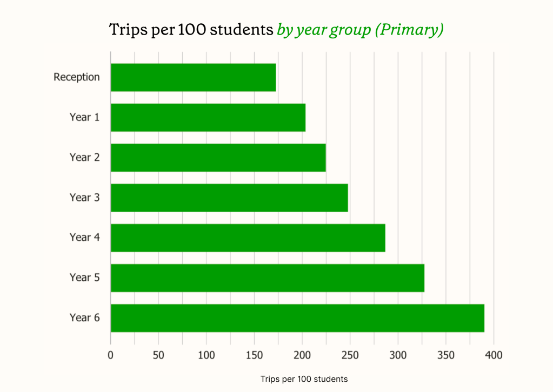Select the Year 1 green bar
This screenshot has height=392, width=553.
pyautogui.click(x=208, y=117)
